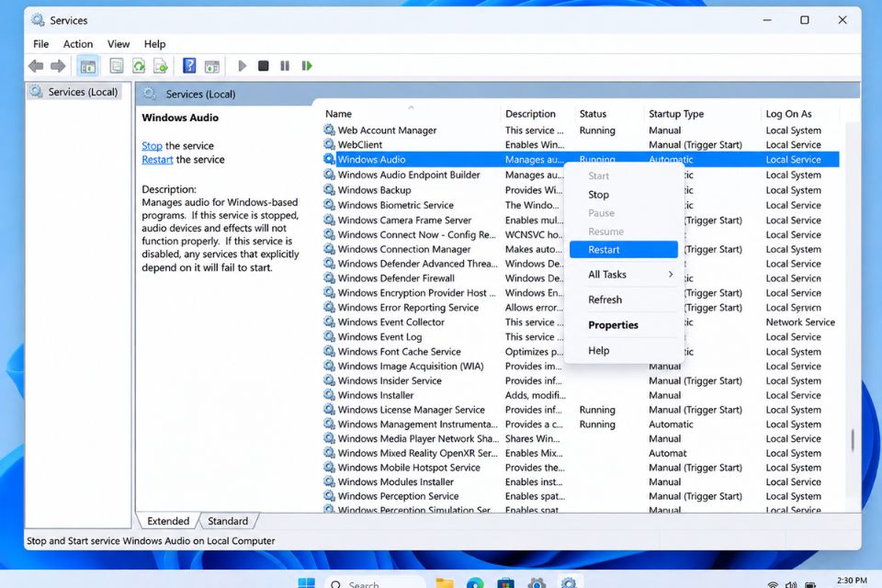Click gear icon beside Windows Installer
This screenshot has width=882, height=588.
[329, 395]
